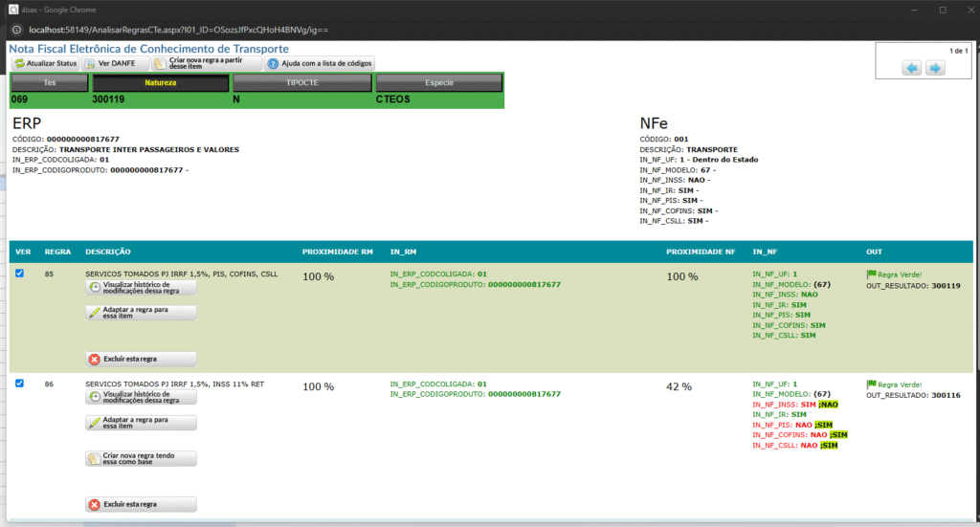Image resolution: width=980 pixels, height=527 pixels.
Task: Select the Natureza tab
Action: tap(161, 83)
